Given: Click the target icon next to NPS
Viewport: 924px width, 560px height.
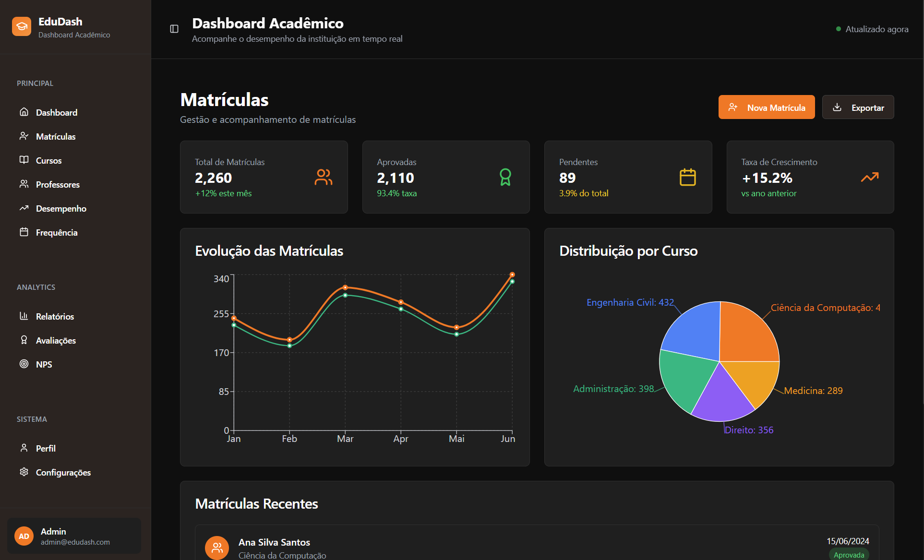Looking at the screenshot, I should (24, 364).
